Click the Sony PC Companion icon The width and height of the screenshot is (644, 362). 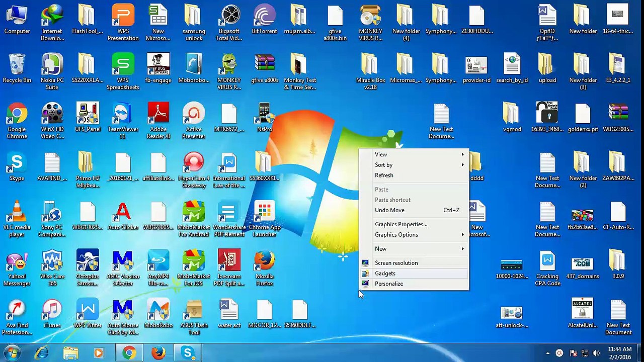[x=52, y=219]
